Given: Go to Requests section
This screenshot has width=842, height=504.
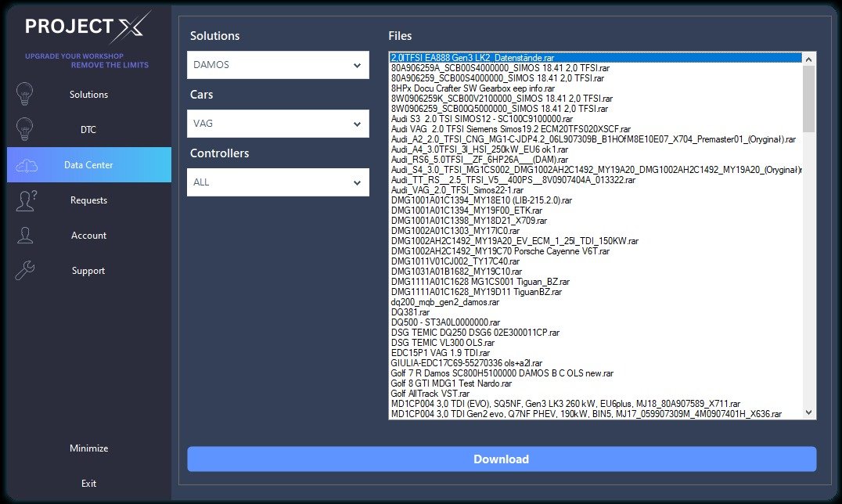Looking at the screenshot, I should [x=89, y=200].
